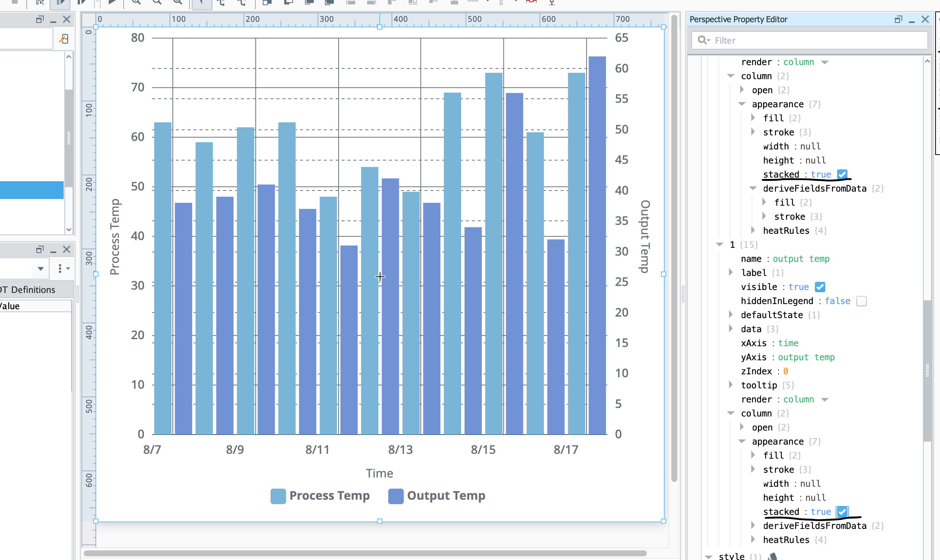Float the upper-left panel

click(x=40, y=19)
